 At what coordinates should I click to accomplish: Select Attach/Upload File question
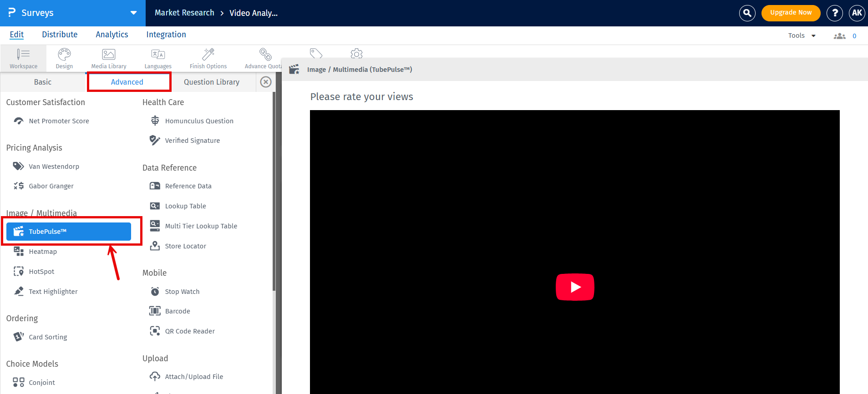[194, 377]
